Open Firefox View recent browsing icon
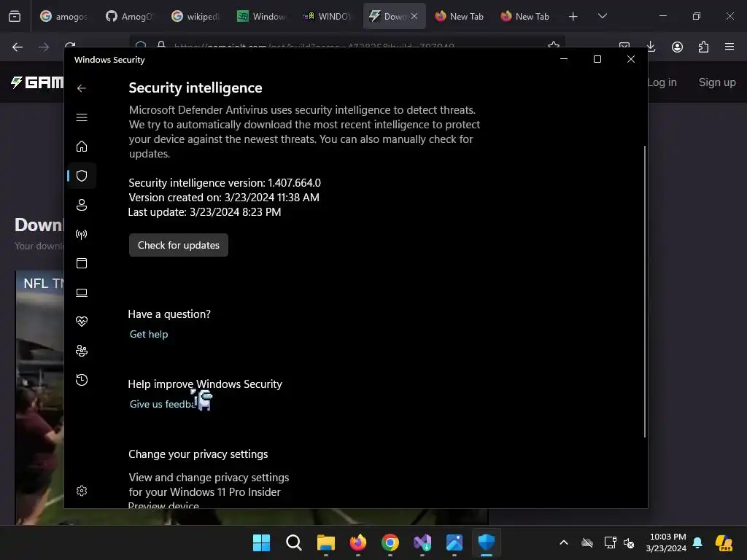The width and height of the screenshot is (747, 560). (15, 16)
